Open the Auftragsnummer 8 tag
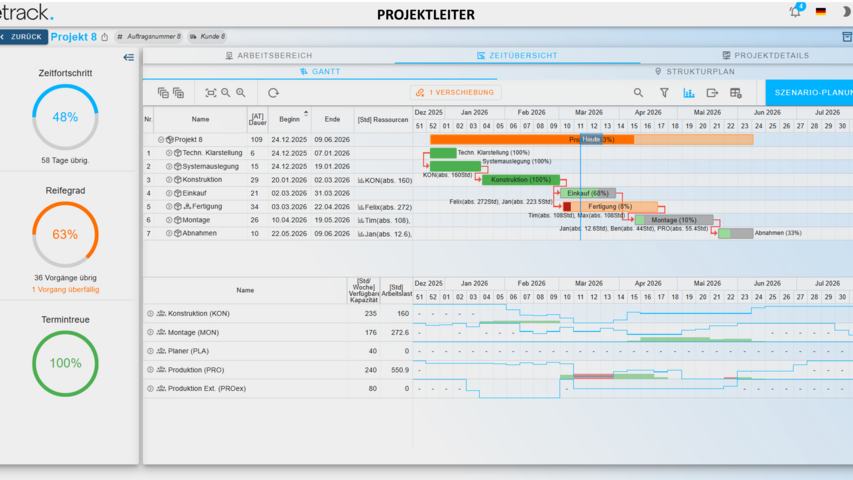This screenshot has width=853, height=480. (x=149, y=36)
